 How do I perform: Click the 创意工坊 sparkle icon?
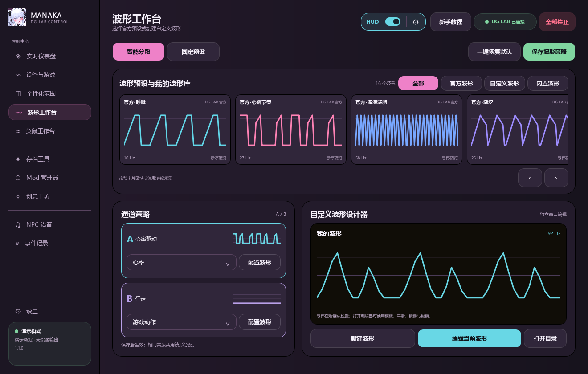click(x=18, y=196)
